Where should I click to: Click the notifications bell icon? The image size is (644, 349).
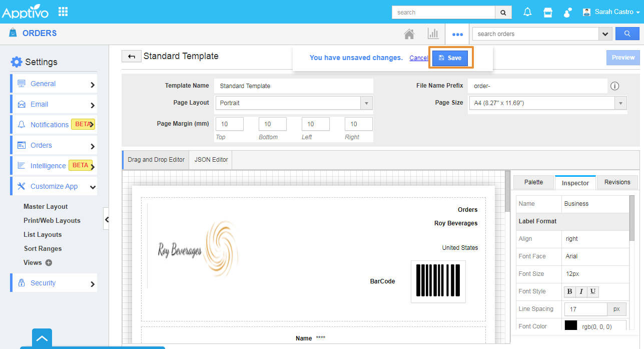(527, 12)
